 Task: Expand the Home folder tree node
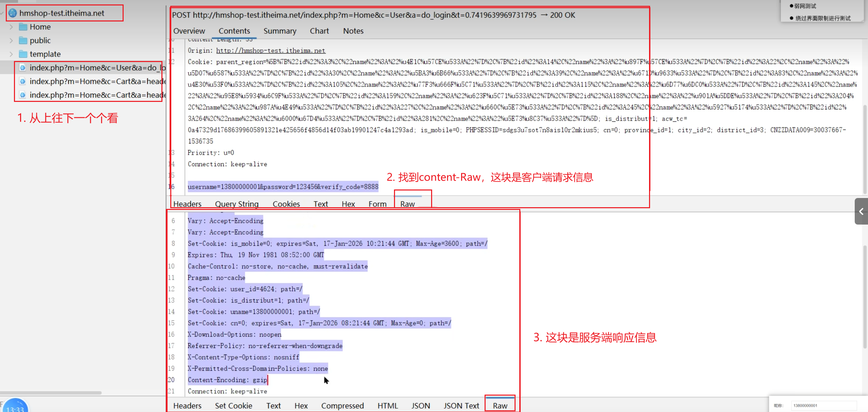(x=11, y=27)
